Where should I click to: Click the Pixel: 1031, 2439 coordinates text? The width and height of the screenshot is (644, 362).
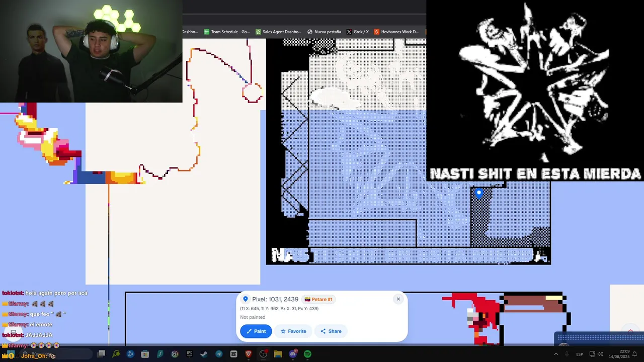[x=275, y=299]
